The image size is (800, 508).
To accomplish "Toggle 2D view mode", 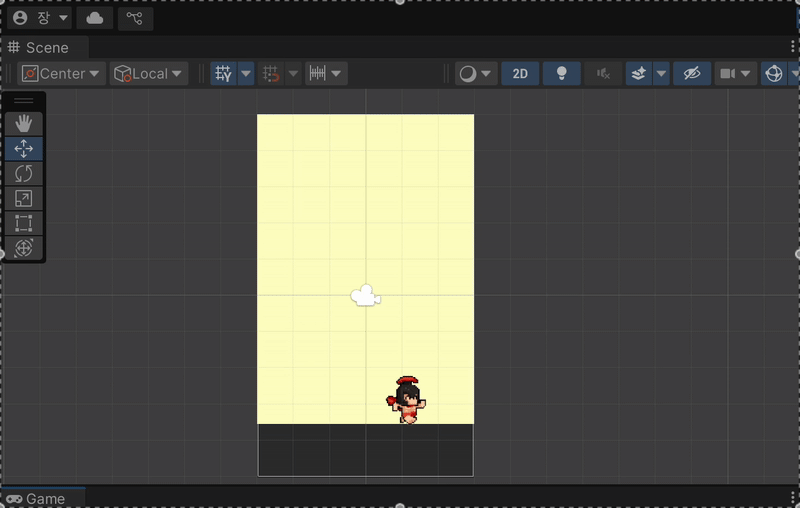I will [x=520, y=73].
